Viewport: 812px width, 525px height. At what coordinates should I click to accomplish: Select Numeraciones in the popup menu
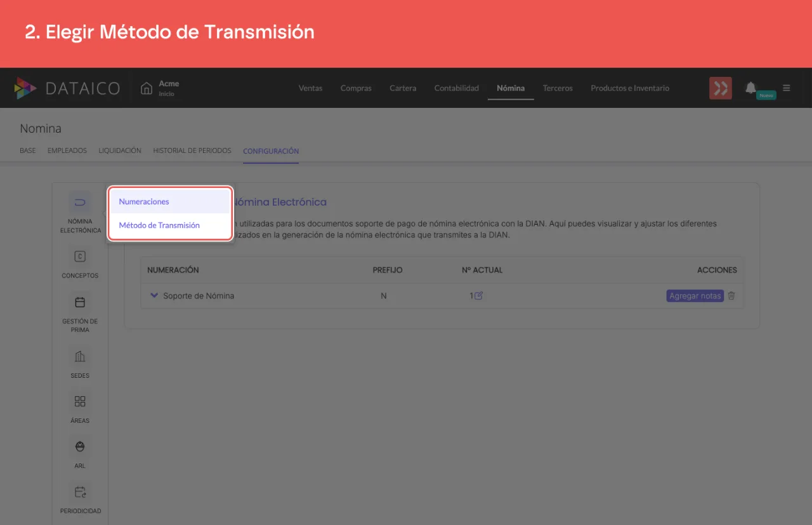pyautogui.click(x=169, y=201)
